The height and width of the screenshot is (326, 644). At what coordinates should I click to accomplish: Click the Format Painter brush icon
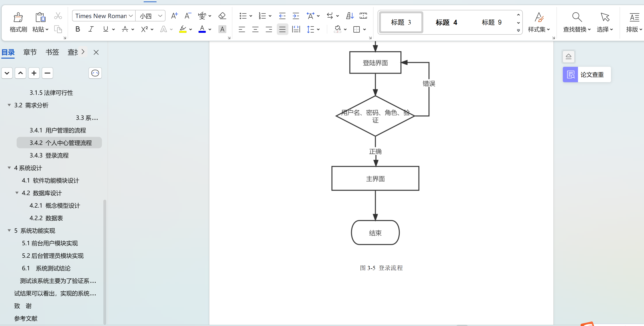point(18,18)
